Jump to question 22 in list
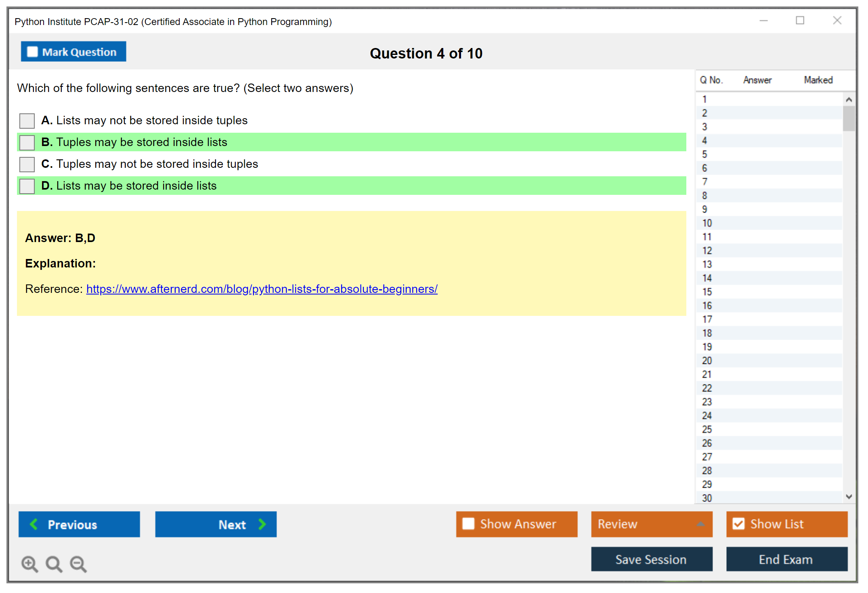Screen dimensions: 868x593 pos(707,388)
